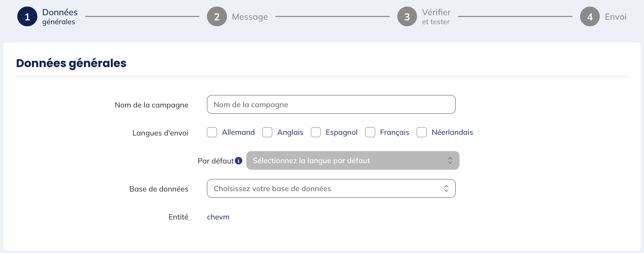Click the step 1 circle icon
Viewport: 644px width, 253px height.
point(27,16)
